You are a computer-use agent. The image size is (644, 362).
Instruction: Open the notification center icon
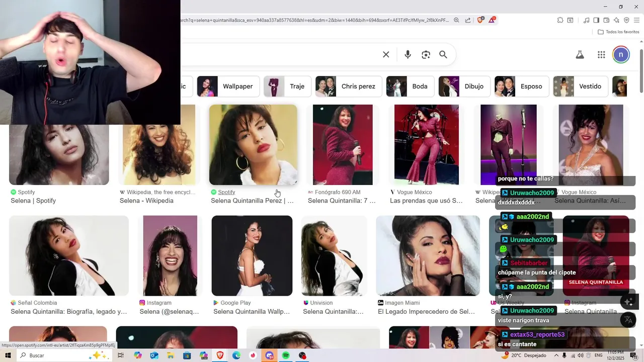(633, 355)
